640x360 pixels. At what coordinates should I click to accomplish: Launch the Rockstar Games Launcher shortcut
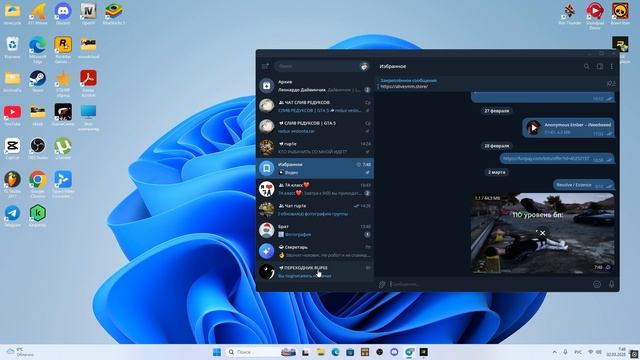tap(63, 50)
